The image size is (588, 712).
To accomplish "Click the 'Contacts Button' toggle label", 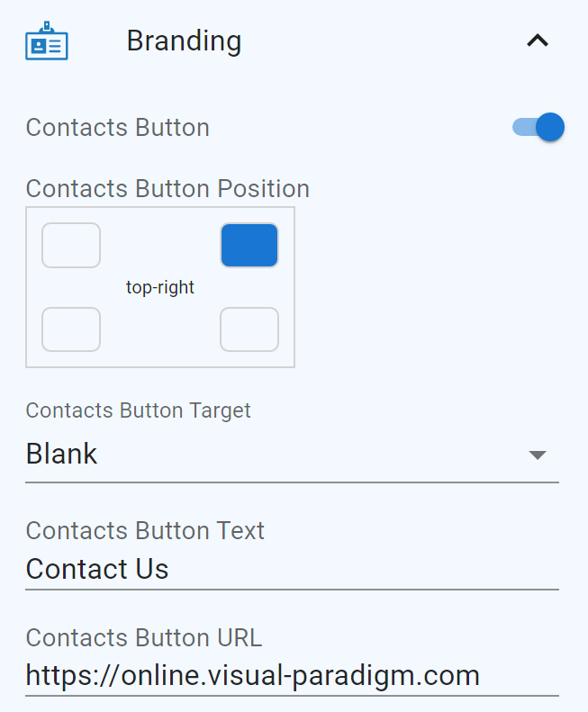I will click(118, 128).
